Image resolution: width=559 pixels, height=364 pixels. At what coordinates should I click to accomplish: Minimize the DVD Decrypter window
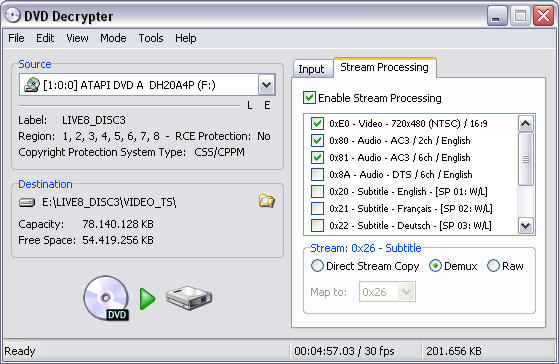tap(497, 16)
